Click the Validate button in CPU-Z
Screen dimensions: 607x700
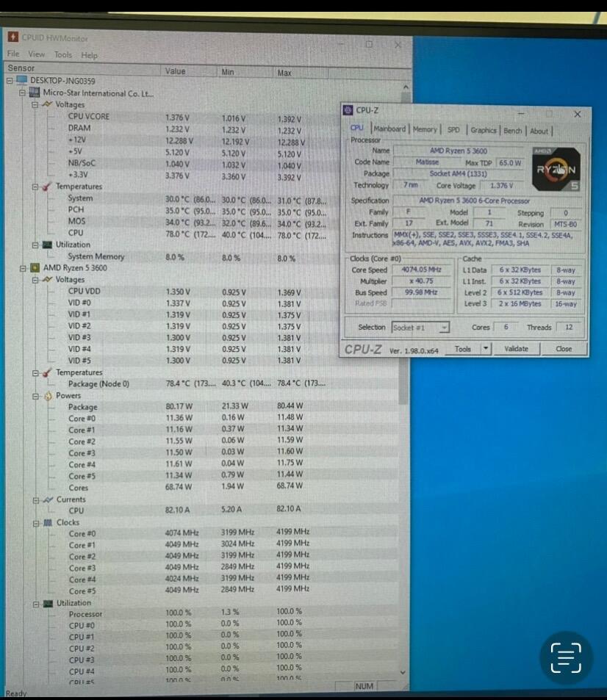tap(517, 349)
